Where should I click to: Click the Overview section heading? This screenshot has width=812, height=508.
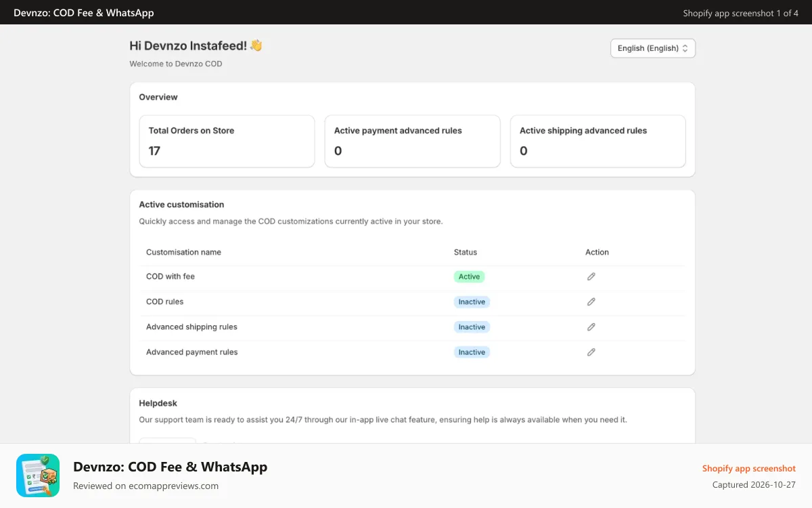158,97
